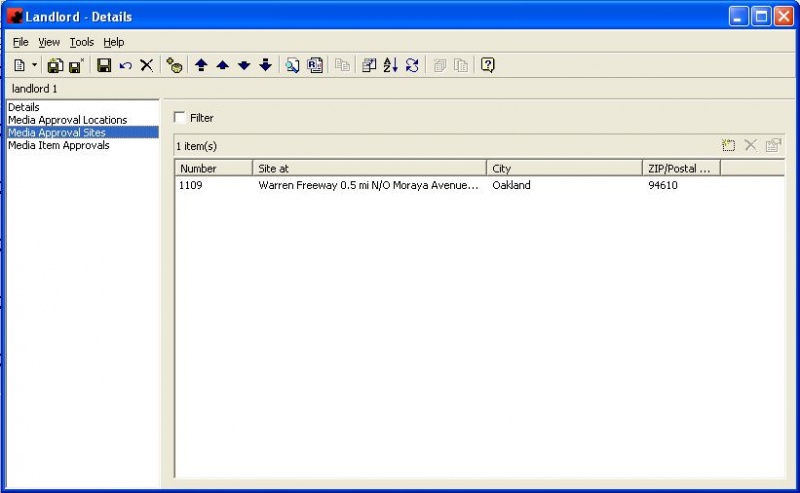The height and width of the screenshot is (493, 800).
Task: Click the magnifier Print Preview icon
Action: pos(292,65)
